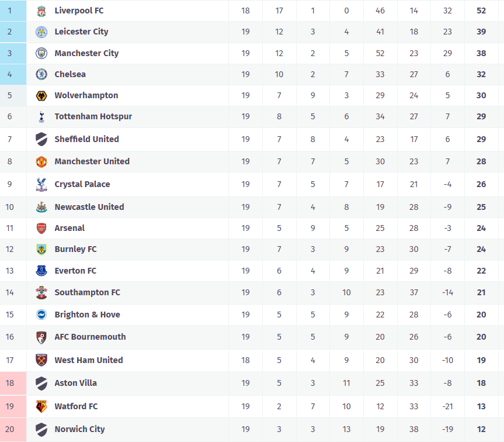The image size is (504, 442).
Task: Click Norwich City's points total of 12
Action: tap(481, 429)
